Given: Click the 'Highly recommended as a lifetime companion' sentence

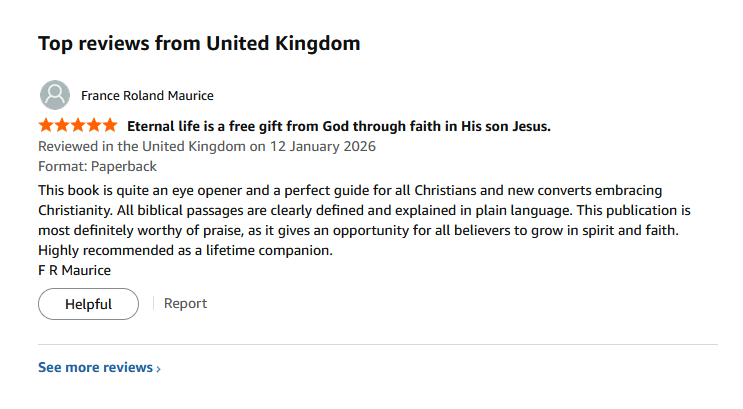Looking at the screenshot, I should click(x=185, y=250).
